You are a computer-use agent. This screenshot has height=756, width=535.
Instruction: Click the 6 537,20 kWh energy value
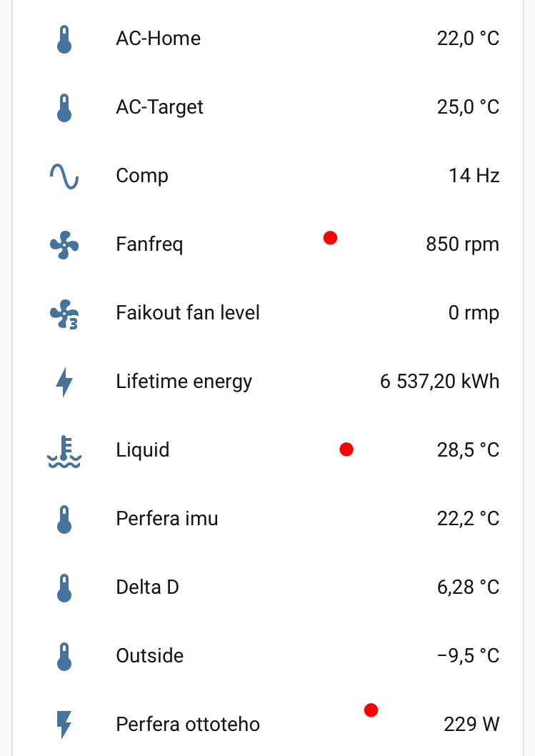coord(439,382)
